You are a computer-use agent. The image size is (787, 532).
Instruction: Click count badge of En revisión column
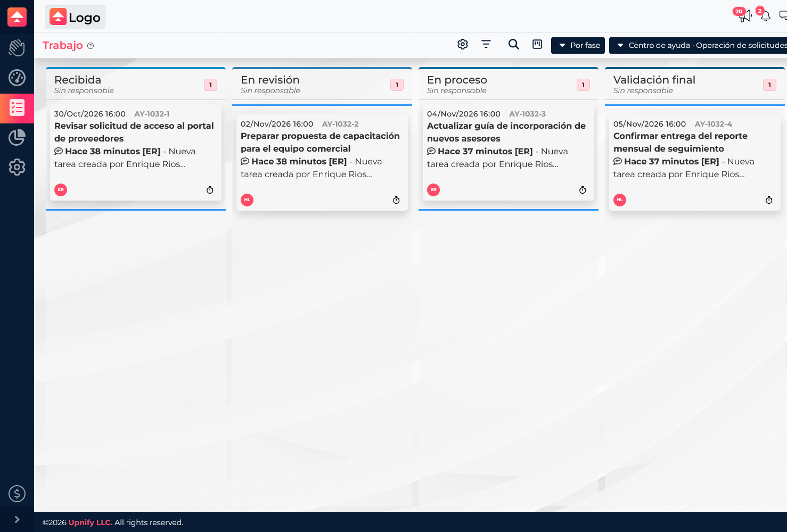[x=397, y=85]
